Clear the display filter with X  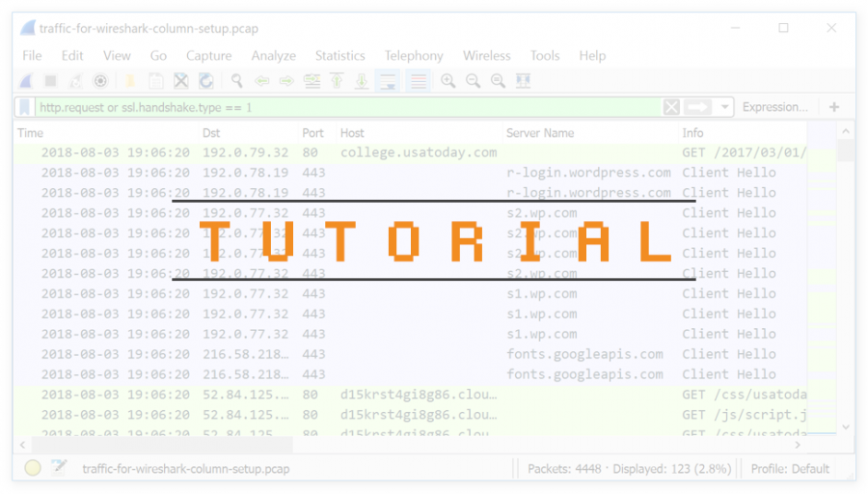(671, 107)
